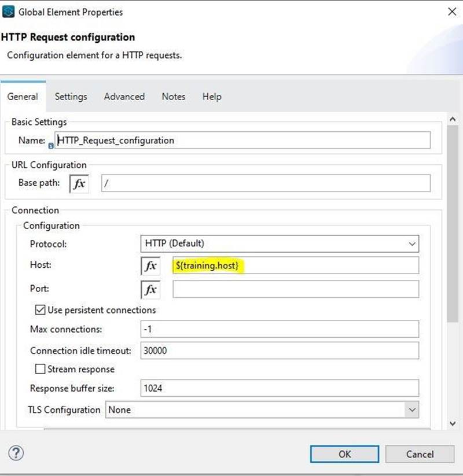This screenshot has width=463, height=476.
Task: Click the Host field containing ${training.host}
Action: (295, 266)
